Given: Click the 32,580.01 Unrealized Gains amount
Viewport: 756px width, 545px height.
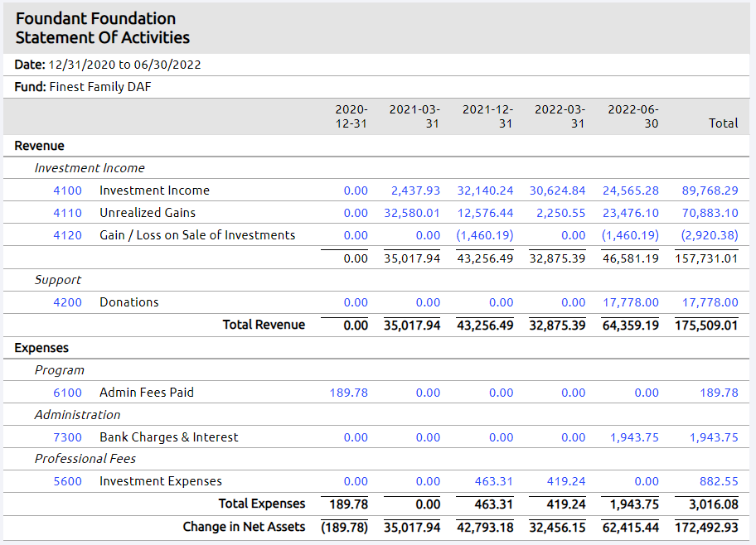Looking at the screenshot, I should pos(412,212).
